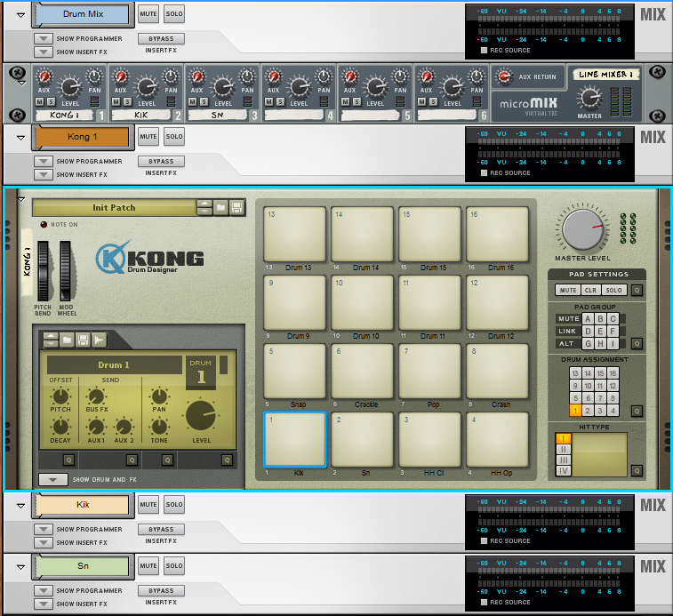Click the Kong patch browse folder icon
673x616 pixels.
pos(220,207)
